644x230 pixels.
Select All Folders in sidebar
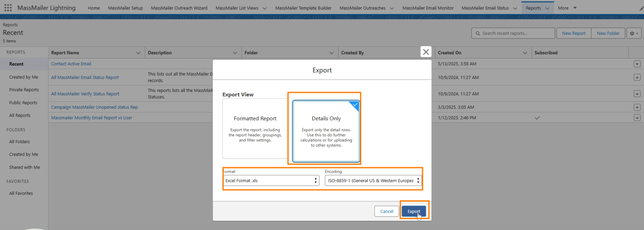coord(19,142)
